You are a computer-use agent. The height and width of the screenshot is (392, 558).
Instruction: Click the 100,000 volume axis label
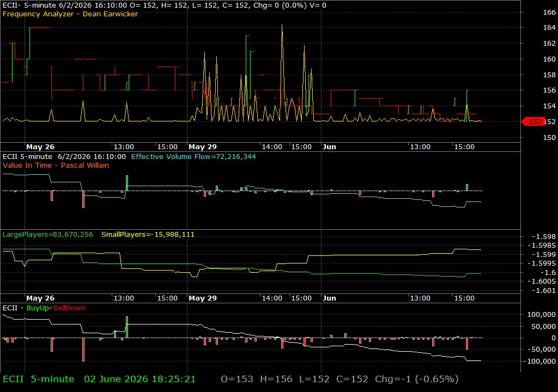(x=541, y=315)
